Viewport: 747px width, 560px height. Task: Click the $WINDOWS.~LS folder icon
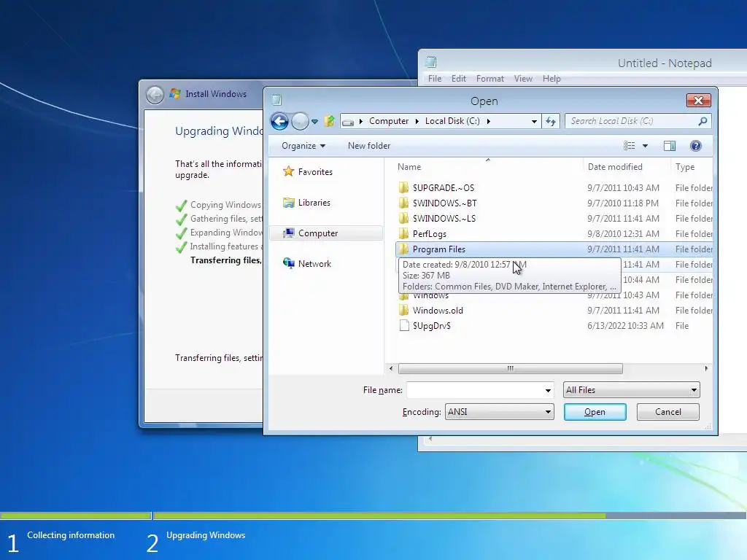(x=403, y=219)
